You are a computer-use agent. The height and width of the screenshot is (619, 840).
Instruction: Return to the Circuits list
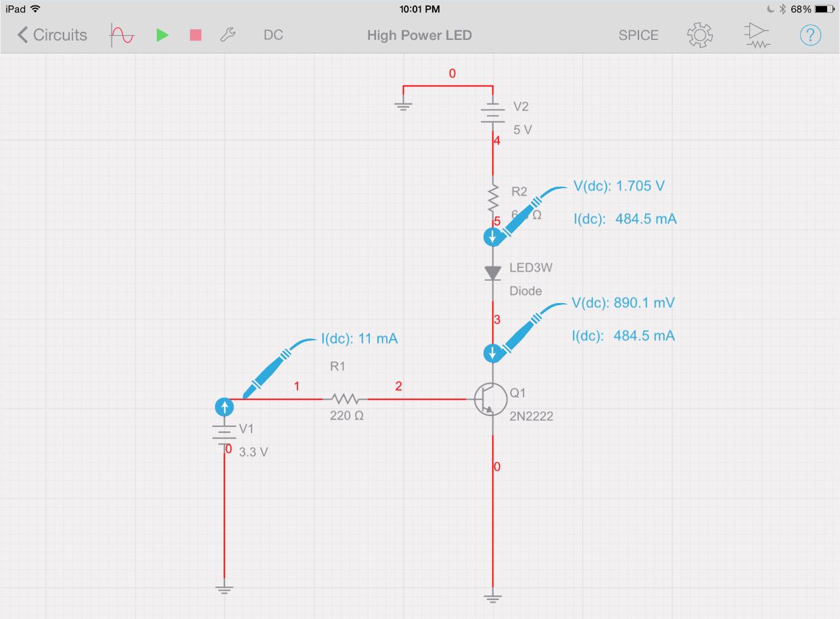click(51, 35)
